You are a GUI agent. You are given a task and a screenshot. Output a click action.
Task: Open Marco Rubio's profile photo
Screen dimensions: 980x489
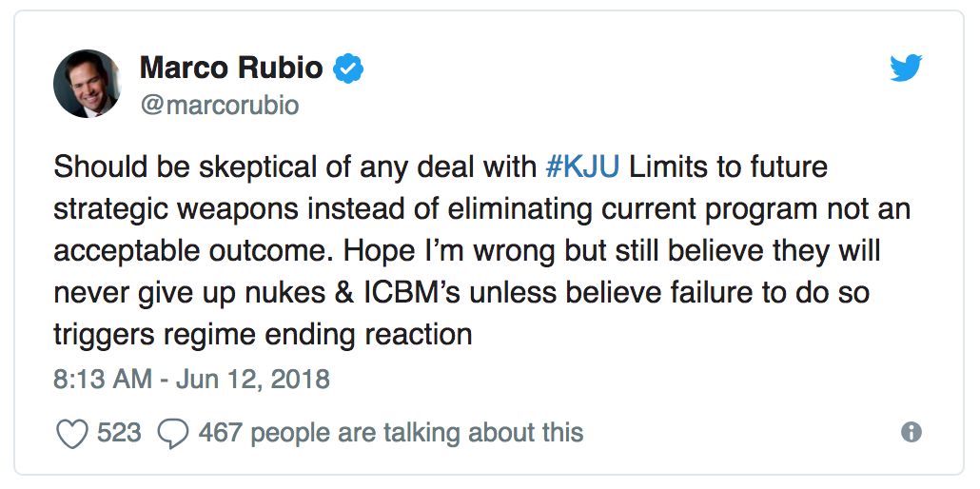click(x=87, y=83)
